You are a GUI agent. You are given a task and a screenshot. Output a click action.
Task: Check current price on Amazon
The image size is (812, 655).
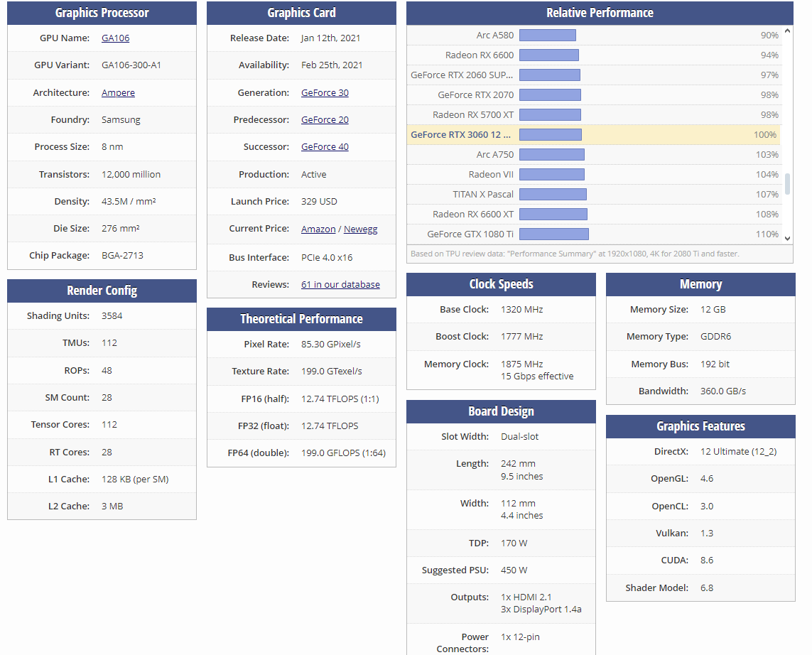pyautogui.click(x=318, y=229)
